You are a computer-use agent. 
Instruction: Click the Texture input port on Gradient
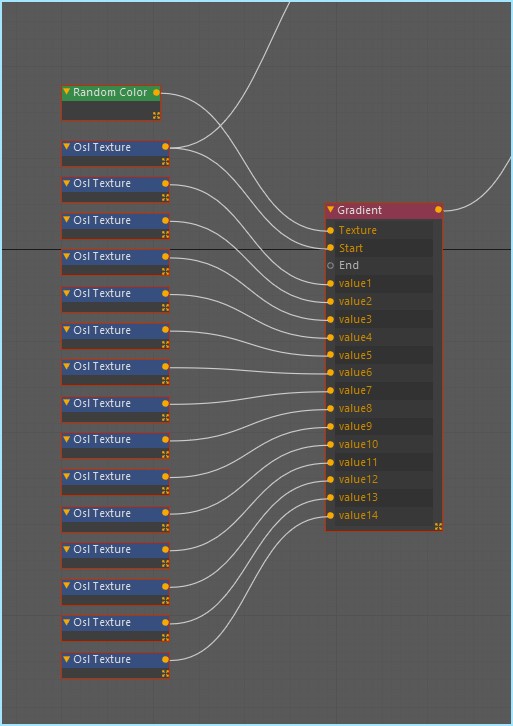click(330, 230)
